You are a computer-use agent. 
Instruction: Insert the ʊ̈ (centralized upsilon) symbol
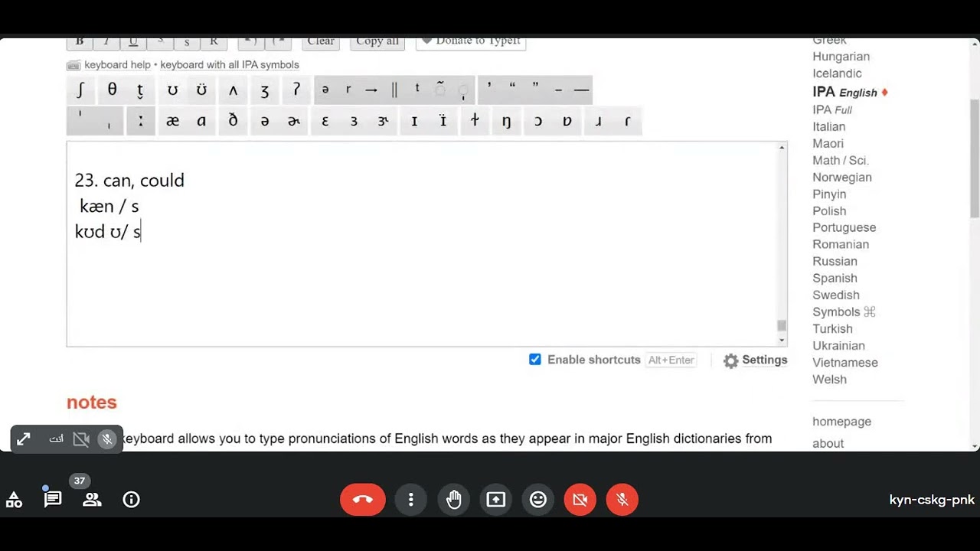[201, 90]
